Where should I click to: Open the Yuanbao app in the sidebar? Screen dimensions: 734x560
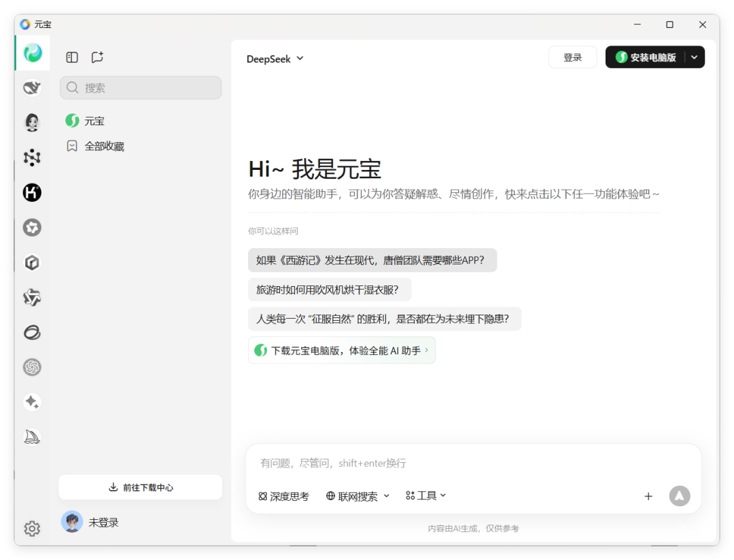(x=33, y=53)
